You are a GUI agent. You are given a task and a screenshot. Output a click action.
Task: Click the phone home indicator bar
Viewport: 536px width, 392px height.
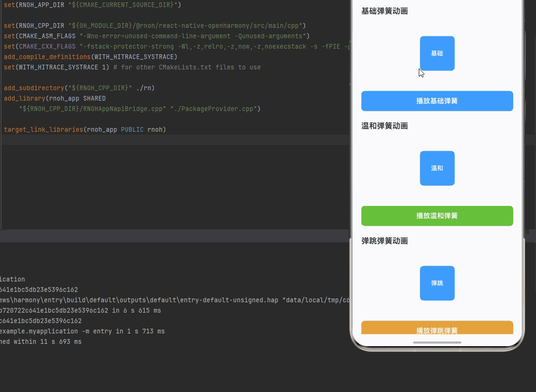[437, 342]
